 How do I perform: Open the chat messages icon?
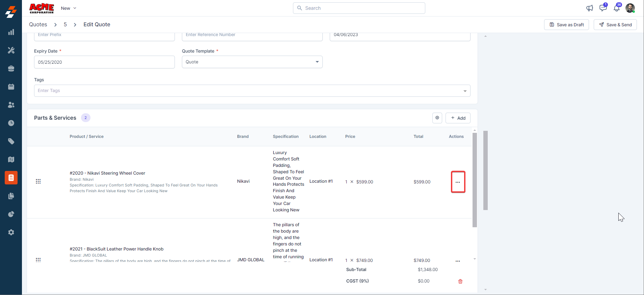point(603,8)
